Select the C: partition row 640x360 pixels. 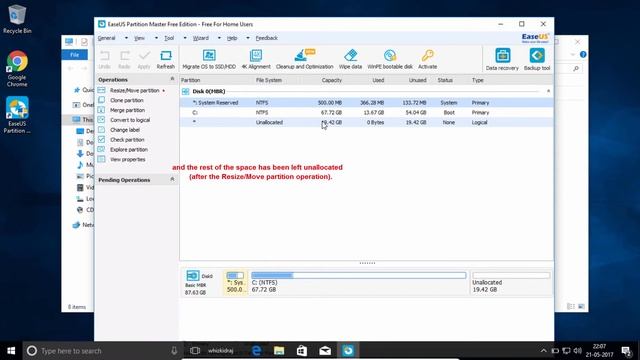click(367, 112)
